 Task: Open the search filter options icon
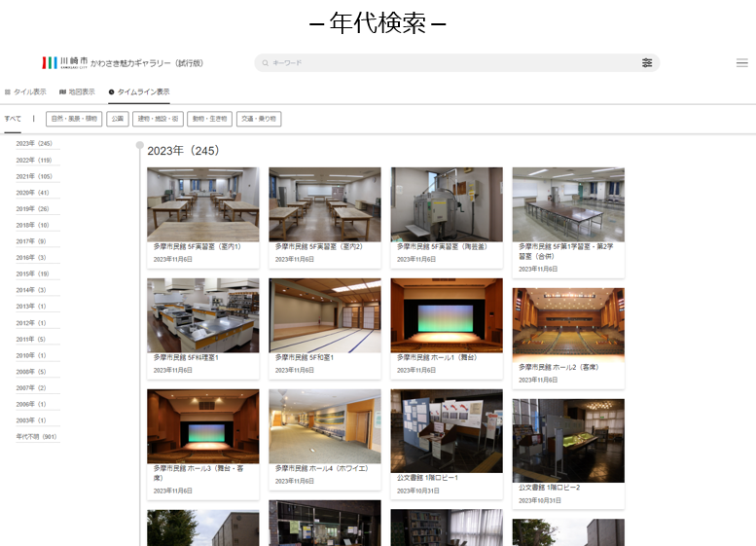tap(647, 62)
